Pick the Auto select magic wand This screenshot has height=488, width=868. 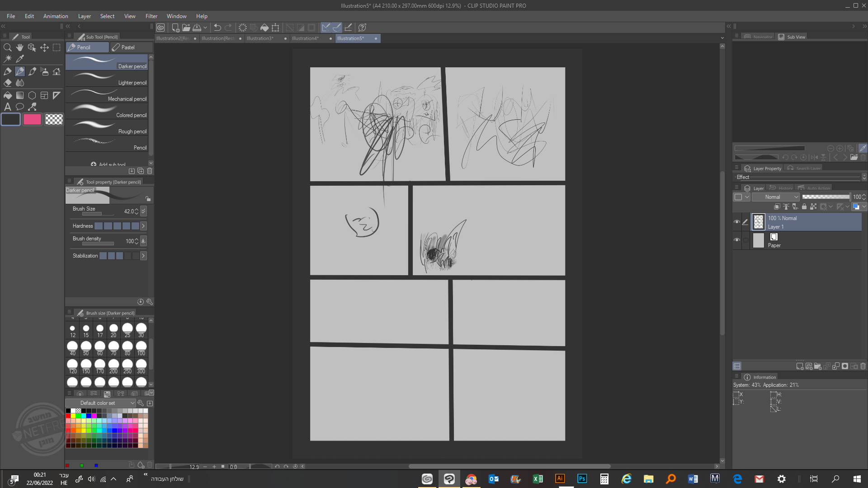[8, 59]
